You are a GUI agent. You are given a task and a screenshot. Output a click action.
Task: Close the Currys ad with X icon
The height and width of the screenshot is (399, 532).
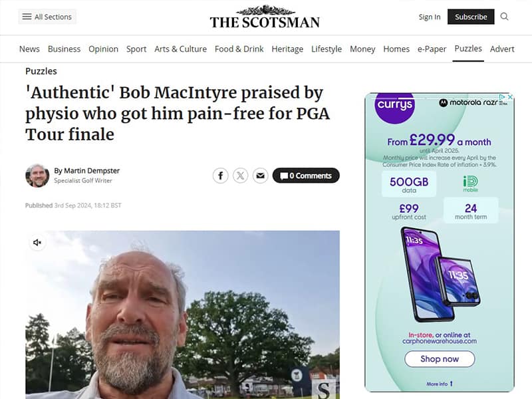point(510,97)
